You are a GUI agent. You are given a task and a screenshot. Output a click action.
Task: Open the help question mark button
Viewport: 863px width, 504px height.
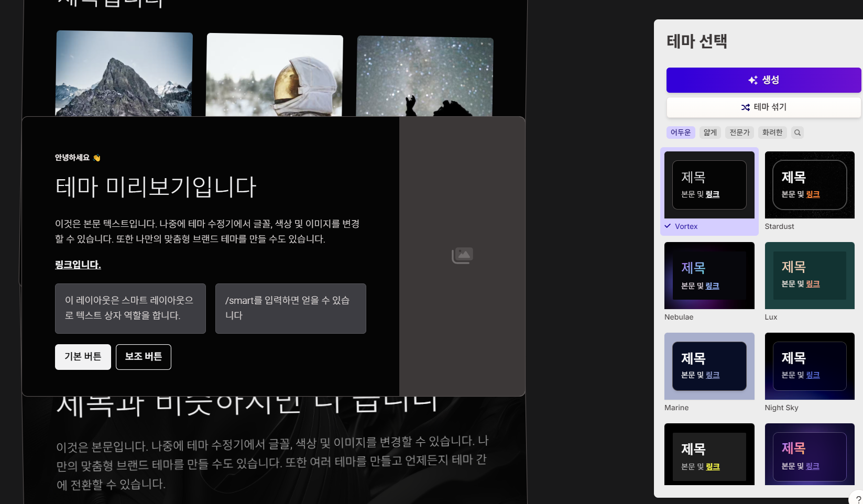coord(858,499)
